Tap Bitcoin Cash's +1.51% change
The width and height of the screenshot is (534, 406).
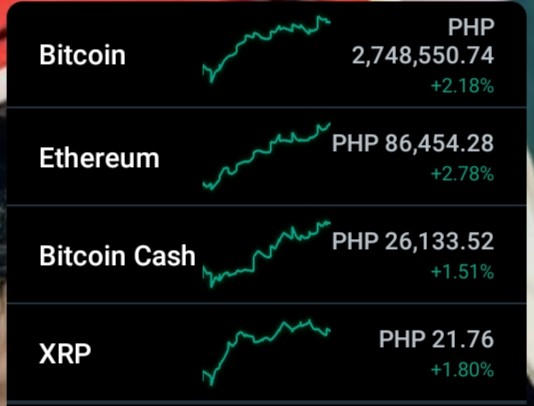pos(462,272)
